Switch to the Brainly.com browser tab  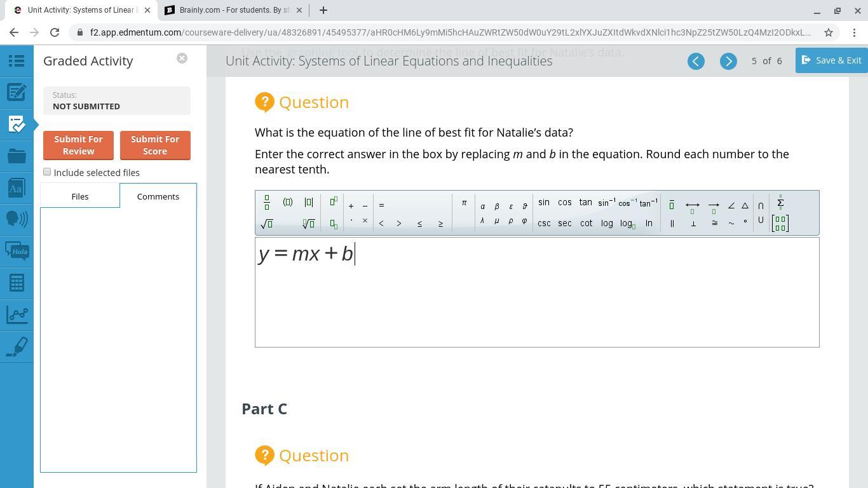233,10
